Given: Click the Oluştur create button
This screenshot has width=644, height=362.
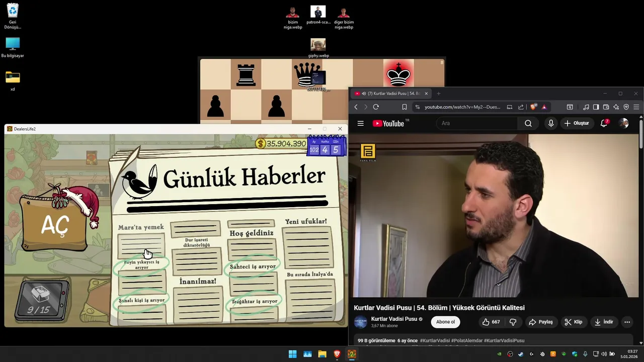Looking at the screenshot, I should pyautogui.click(x=577, y=123).
